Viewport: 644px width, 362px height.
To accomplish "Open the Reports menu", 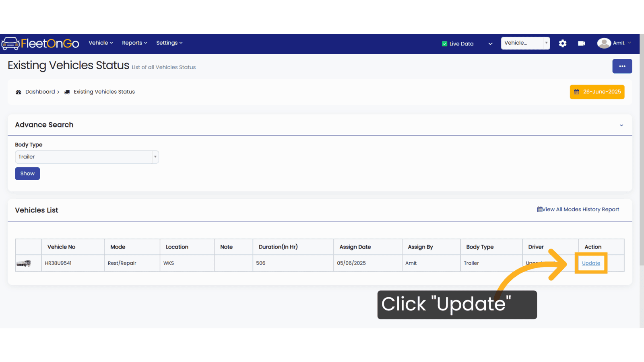I will pyautogui.click(x=134, y=43).
